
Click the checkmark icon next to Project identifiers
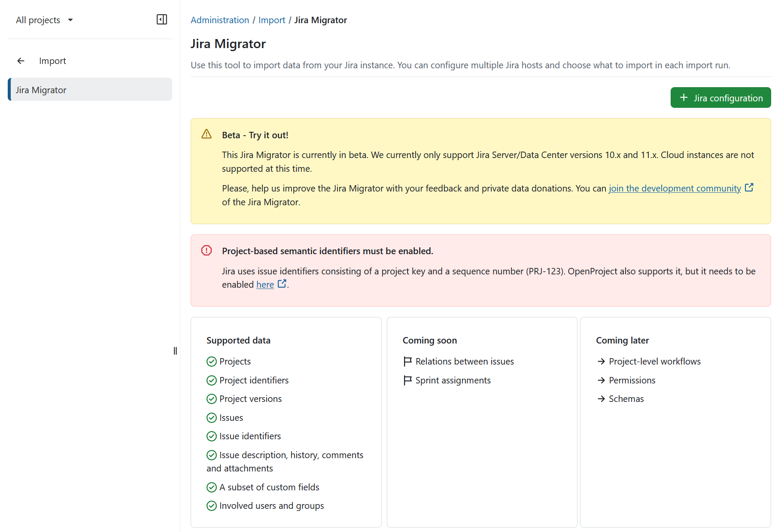click(x=212, y=380)
